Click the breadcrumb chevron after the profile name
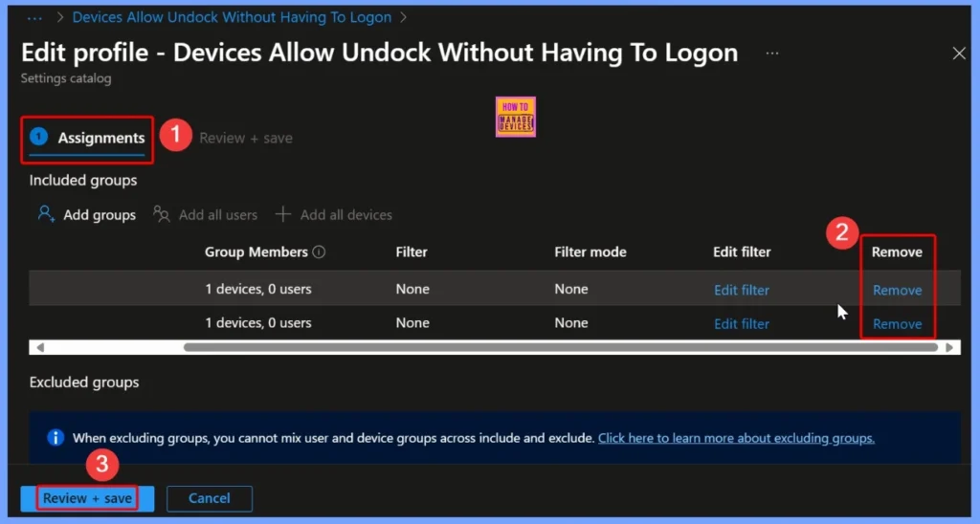The image size is (980, 524). pyautogui.click(x=404, y=17)
